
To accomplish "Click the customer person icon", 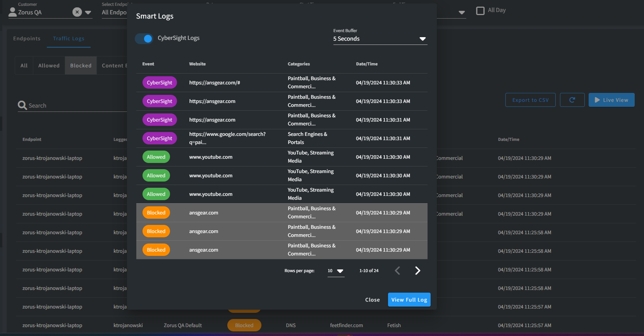I will pyautogui.click(x=12, y=12).
